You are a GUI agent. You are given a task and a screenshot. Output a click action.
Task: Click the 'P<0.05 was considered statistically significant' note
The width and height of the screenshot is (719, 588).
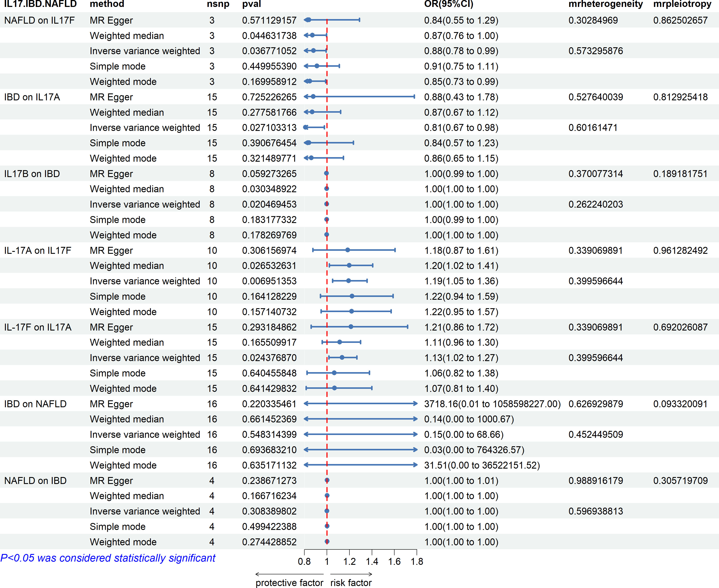(108, 558)
